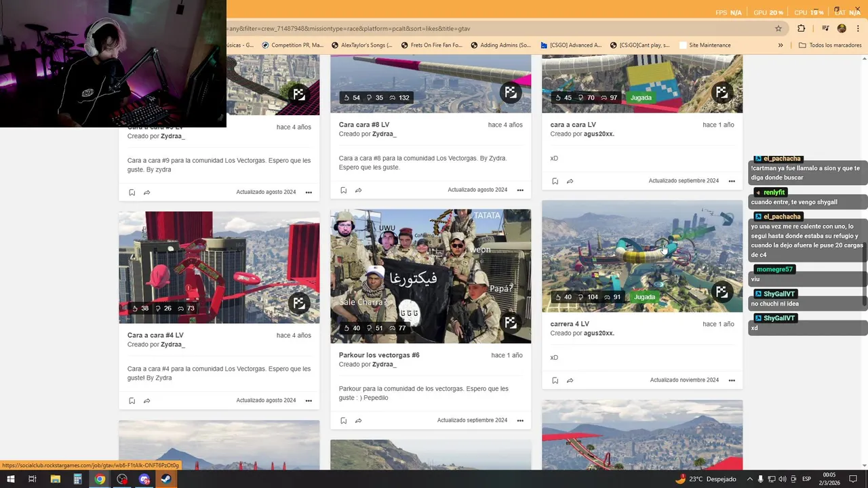Toggle microphone icon in system tray
The height and width of the screenshot is (488, 868).
pos(760,479)
